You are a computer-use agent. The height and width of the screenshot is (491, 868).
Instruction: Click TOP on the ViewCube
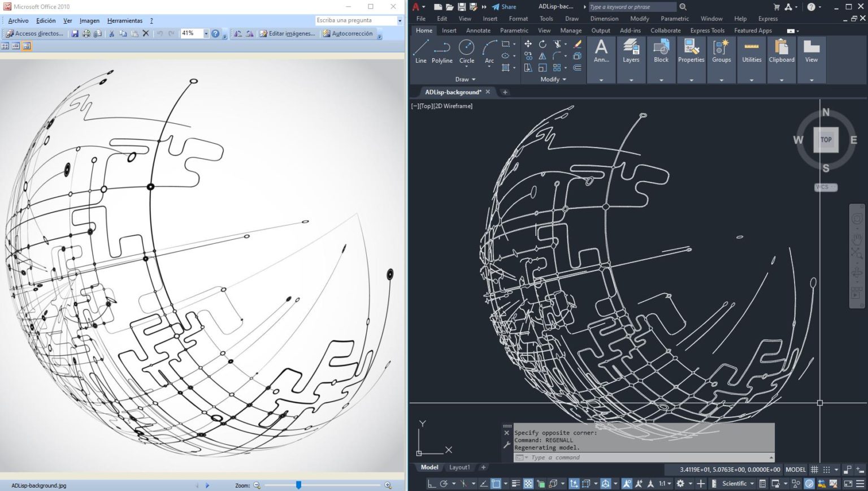[x=826, y=140]
